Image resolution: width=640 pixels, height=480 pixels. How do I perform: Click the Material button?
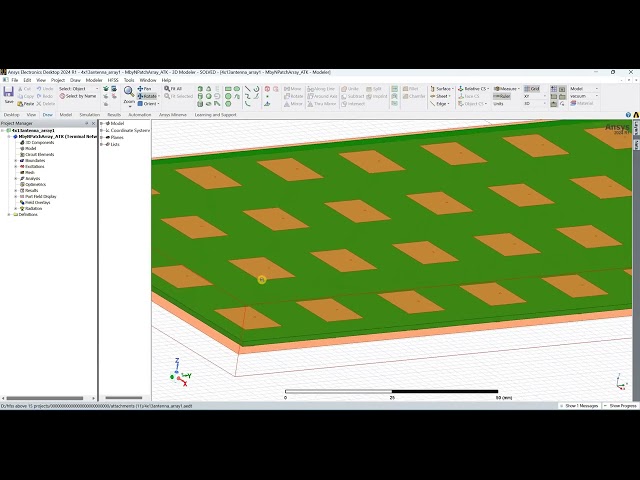tap(581, 104)
